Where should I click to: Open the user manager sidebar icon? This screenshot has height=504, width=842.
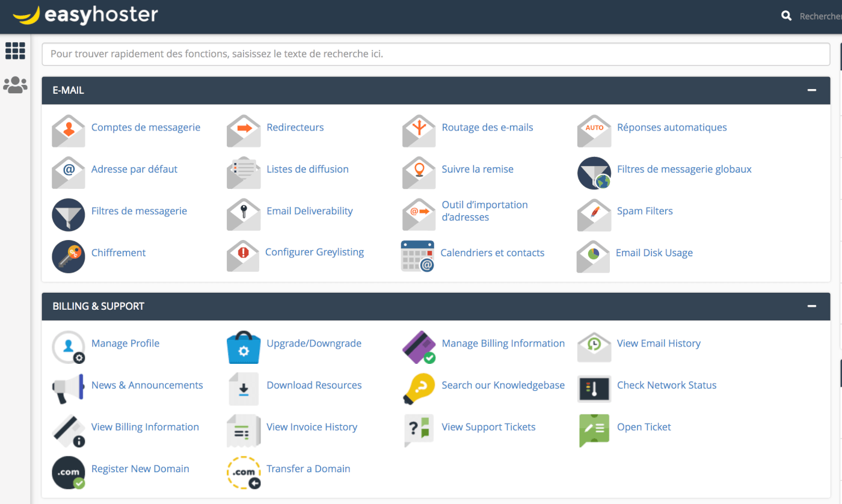tap(15, 85)
